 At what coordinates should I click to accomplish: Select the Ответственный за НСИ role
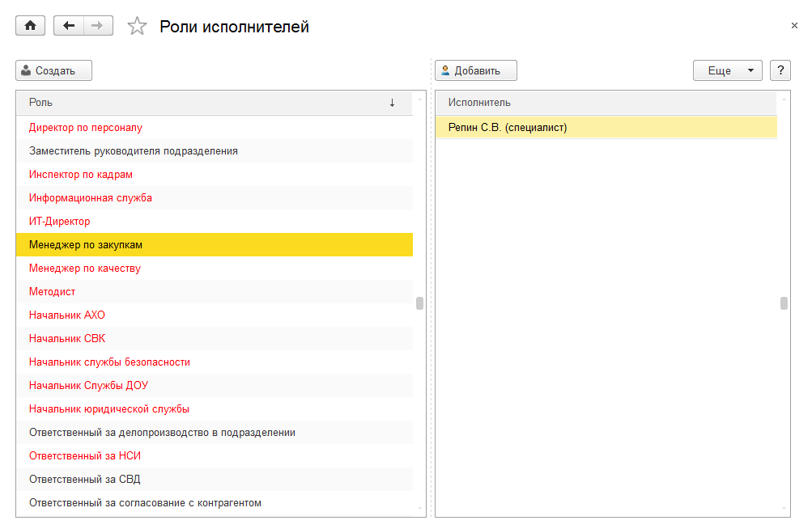[85, 455]
